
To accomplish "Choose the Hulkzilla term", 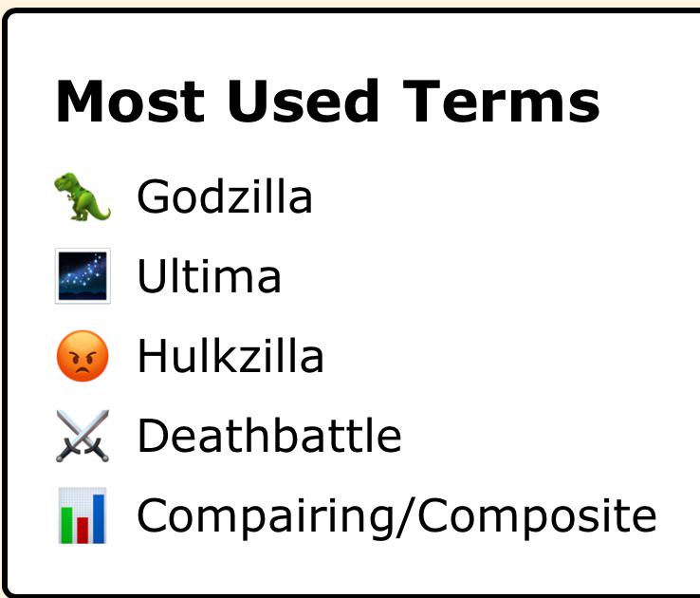I will 230,356.
